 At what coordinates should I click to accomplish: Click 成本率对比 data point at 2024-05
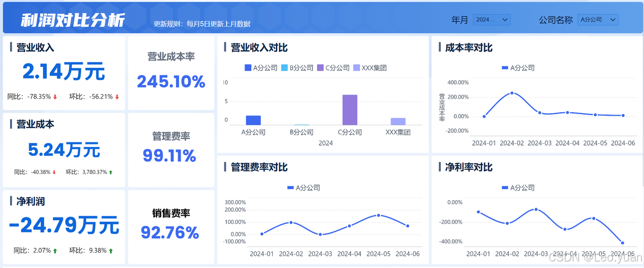pyautogui.click(x=595, y=115)
